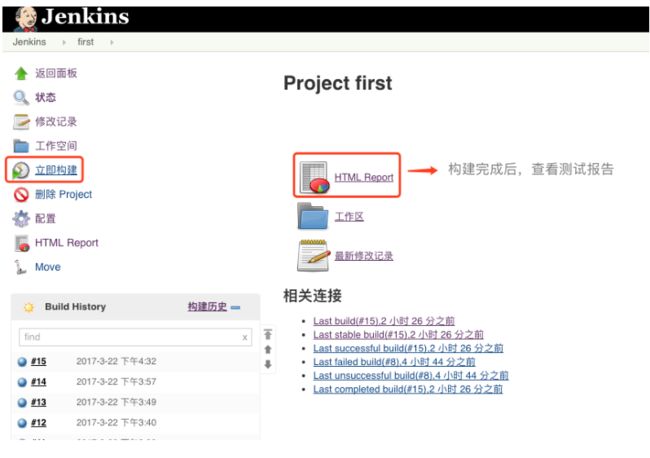Click the Jenkins title text in header

(85, 17)
